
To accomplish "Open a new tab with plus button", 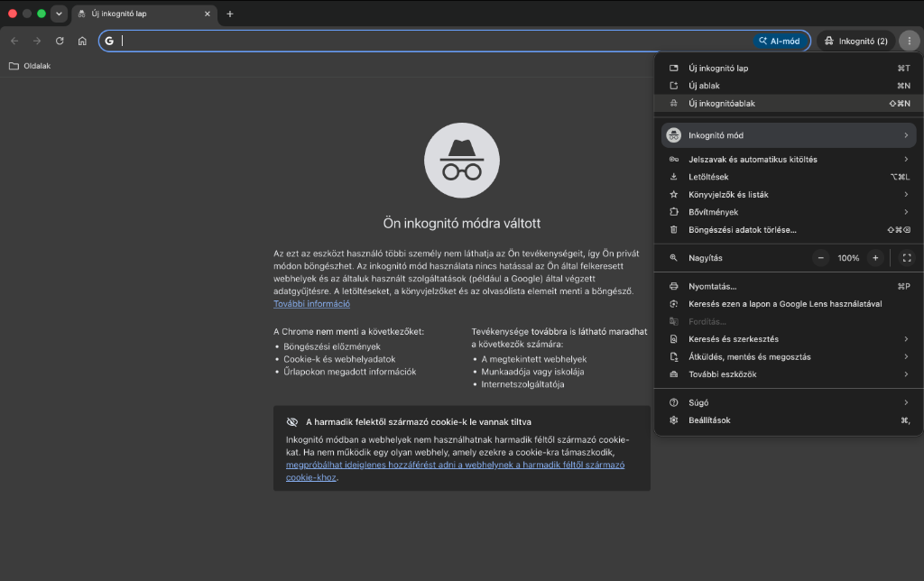I will pyautogui.click(x=230, y=14).
